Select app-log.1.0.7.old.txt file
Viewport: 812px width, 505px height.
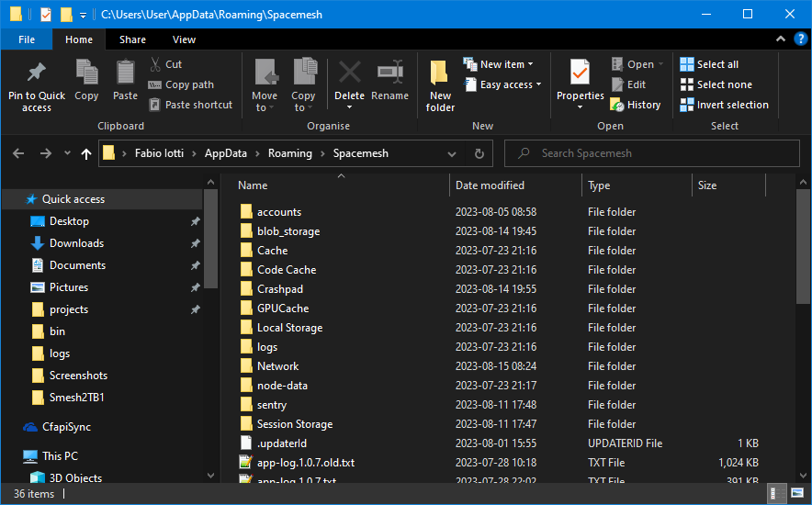tap(306, 463)
